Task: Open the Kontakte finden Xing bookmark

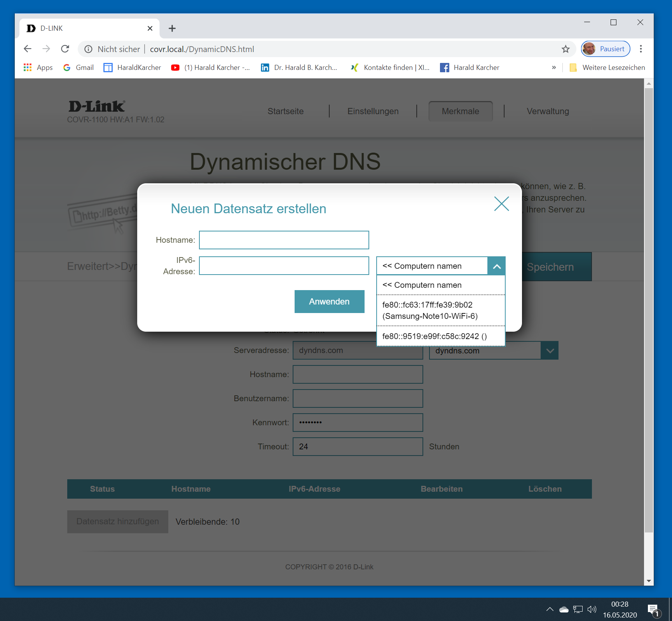Action: point(390,68)
